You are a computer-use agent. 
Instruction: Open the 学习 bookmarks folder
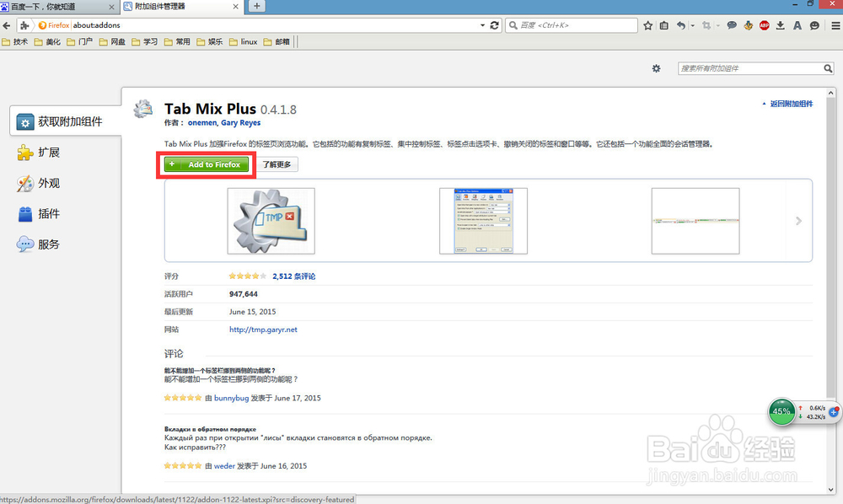tap(145, 42)
